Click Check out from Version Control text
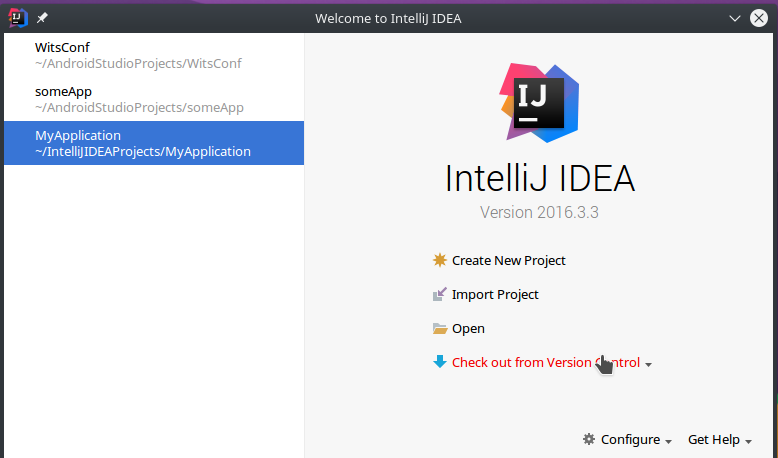The height and width of the screenshot is (458, 778). pyautogui.click(x=546, y=363)
